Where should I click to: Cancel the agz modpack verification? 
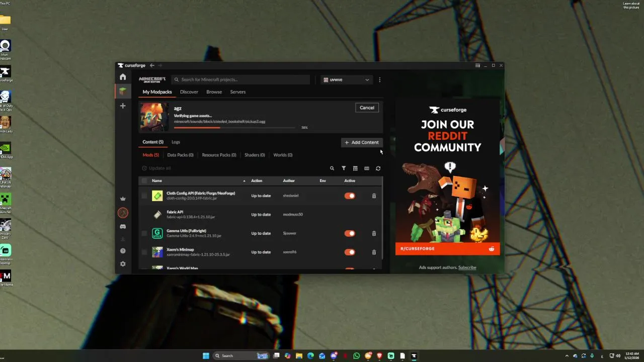coord(367,108)
